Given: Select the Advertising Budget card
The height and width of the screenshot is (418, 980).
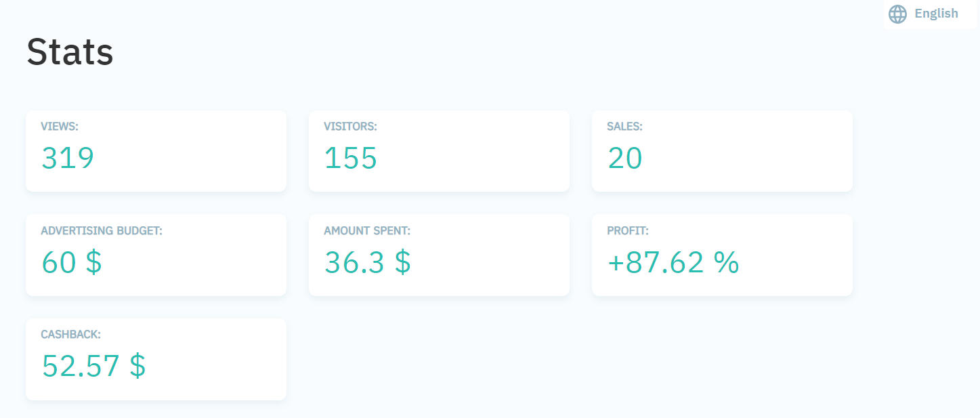Looking at the screenshot, I should pos(156,255).
